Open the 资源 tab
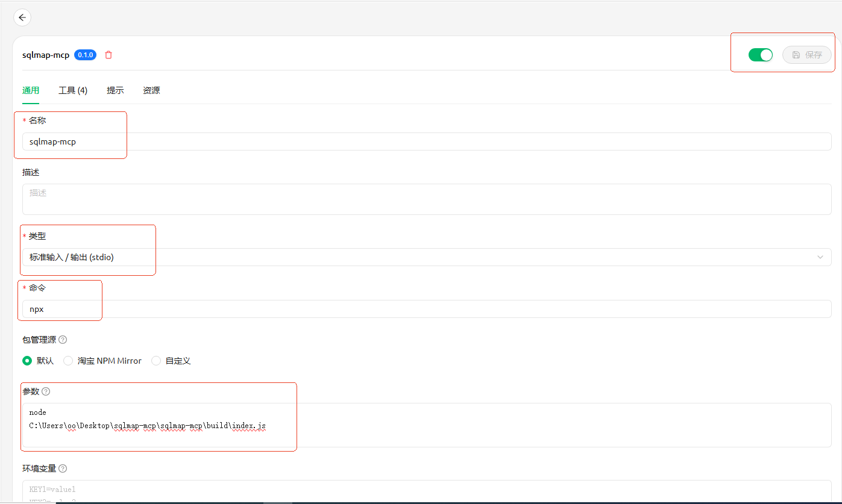The height and width of the screenshot is (504, 842). tap(151, 90)
